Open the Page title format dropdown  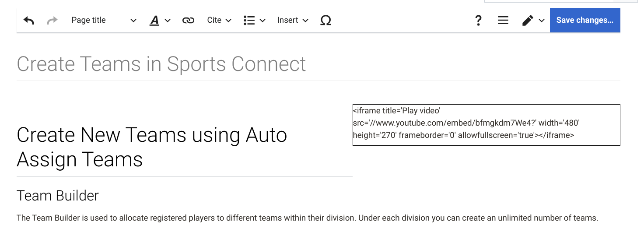click(x=104, y=21)
